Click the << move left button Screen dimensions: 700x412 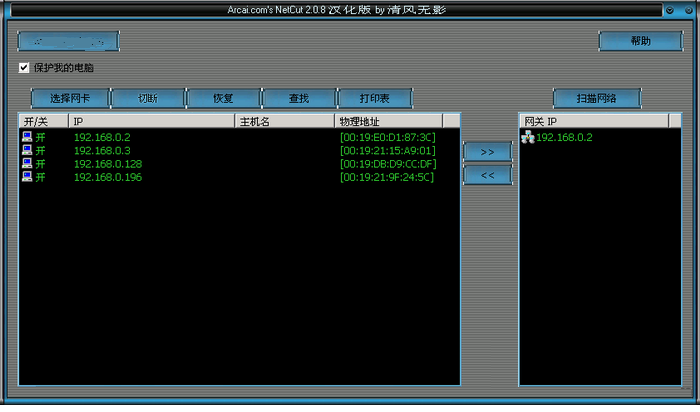point(487,175)
